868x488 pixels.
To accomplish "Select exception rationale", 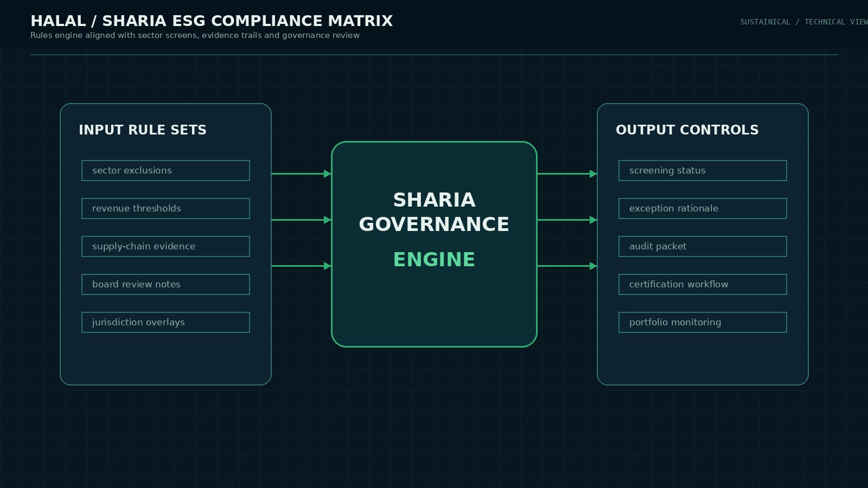I will click(x=703, y=208).
